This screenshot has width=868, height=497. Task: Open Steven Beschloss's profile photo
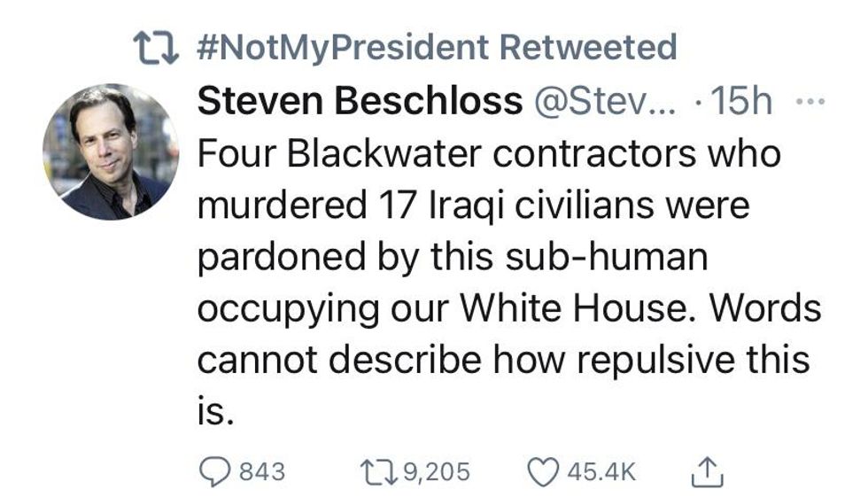click(x=111, y=151)
